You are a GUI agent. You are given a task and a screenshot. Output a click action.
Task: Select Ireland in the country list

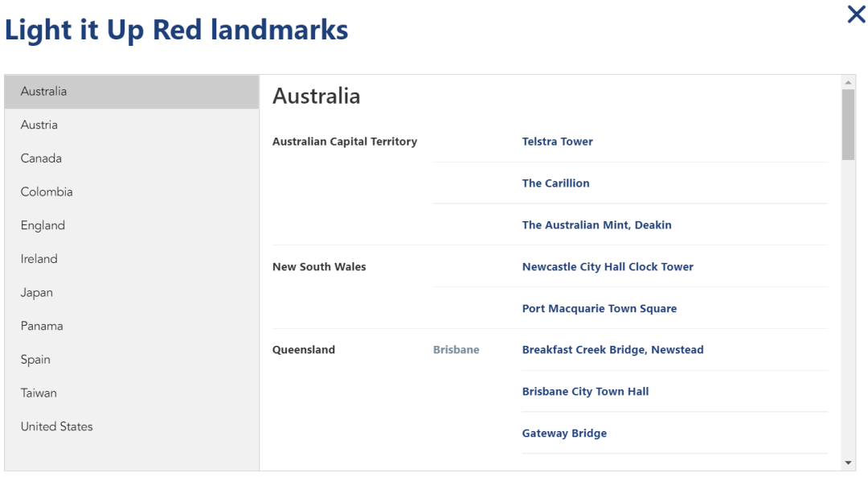[x=132, y=259]
